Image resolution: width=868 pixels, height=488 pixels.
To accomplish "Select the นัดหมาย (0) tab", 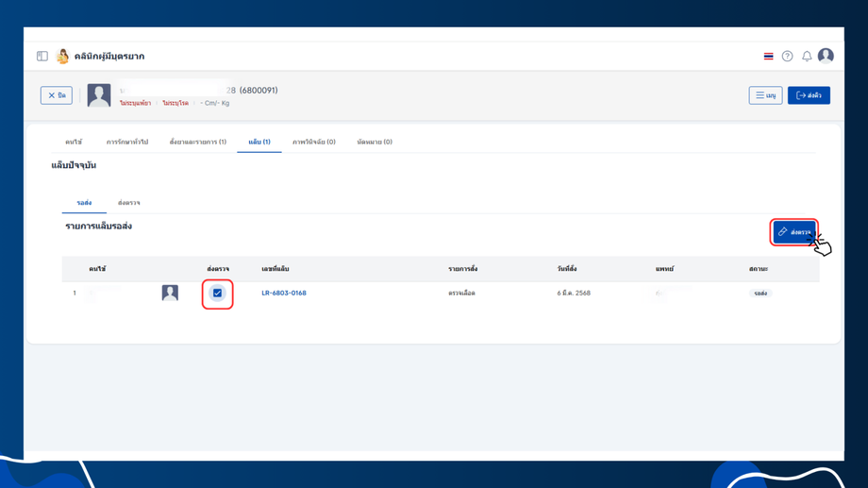I will (375, 142).
